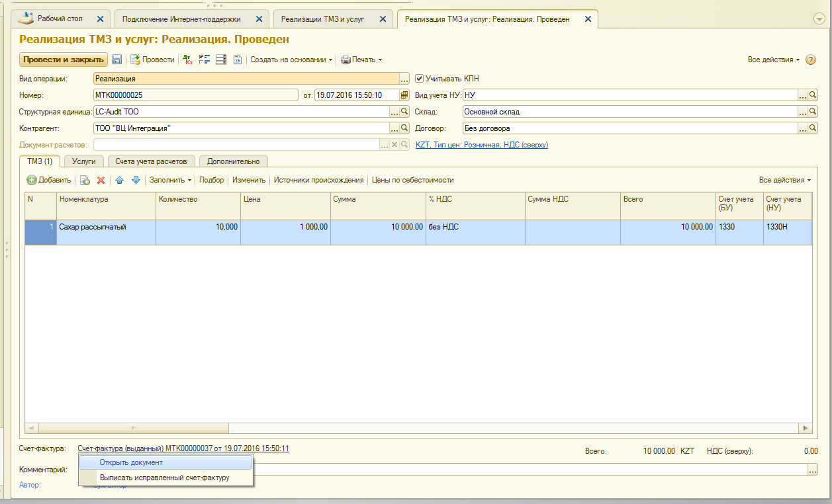Click the stacked-bars report icon in toolbar
This screenshot has width=832, height=504.
coord(221,60)
